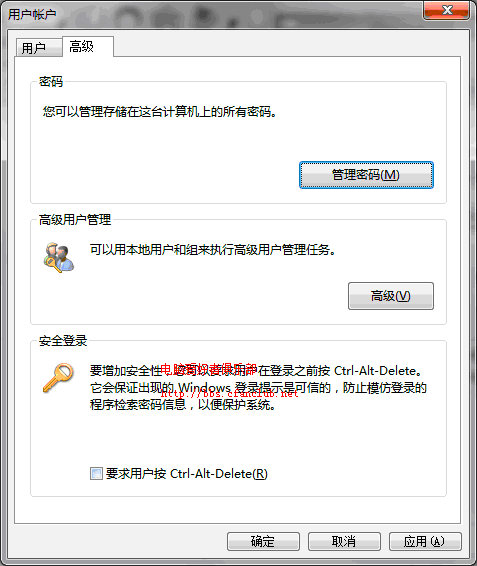Image resolution: width=477 pixels, height=566 pixels.
Task: Click the 安全登录 group heading
Action: pyautogui.click(x=63, y=341)
